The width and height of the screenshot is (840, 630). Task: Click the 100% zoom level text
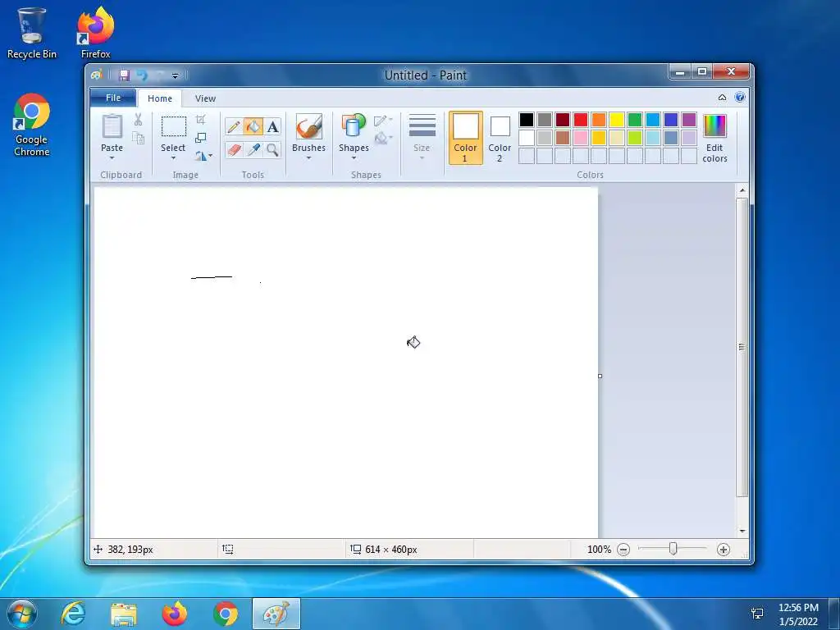tap(599, 550)
